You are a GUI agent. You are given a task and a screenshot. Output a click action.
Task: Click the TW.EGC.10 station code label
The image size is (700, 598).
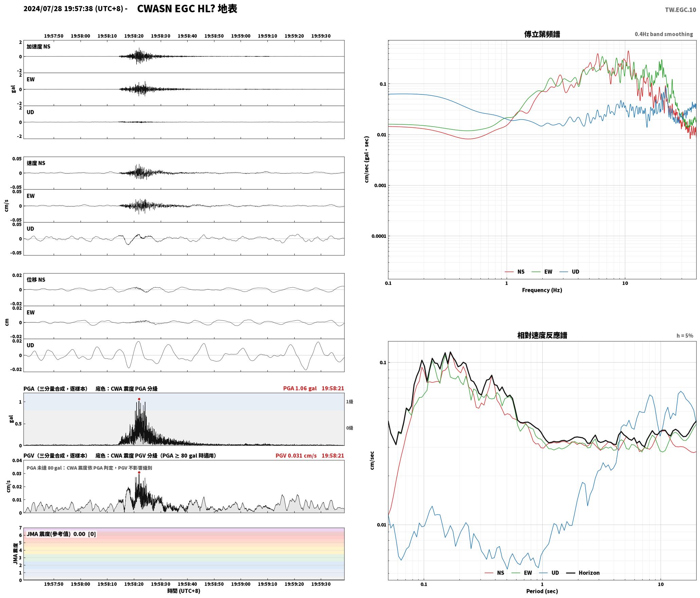680,10
